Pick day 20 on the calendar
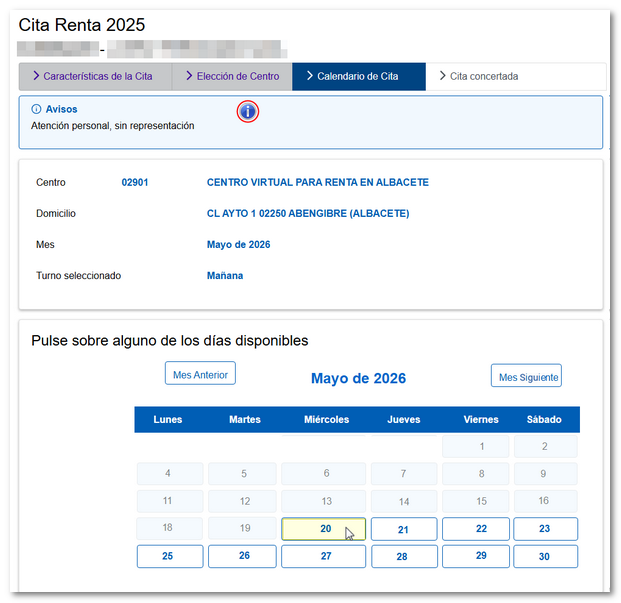The width and height of the screenshot is (621, 603). coord(324,529)
